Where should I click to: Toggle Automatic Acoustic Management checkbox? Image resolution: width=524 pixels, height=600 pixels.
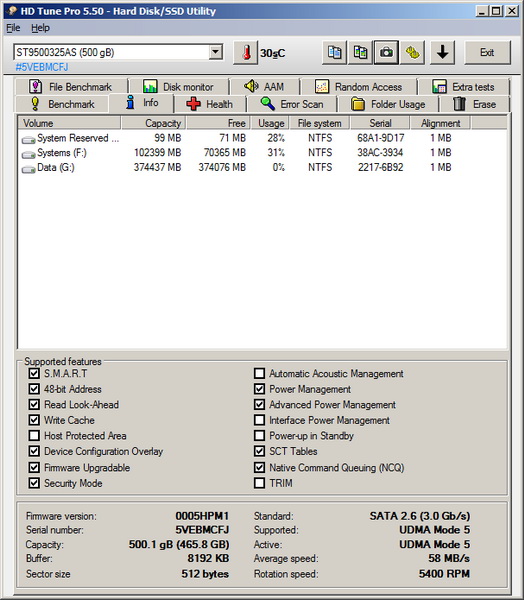pos(260,373)
